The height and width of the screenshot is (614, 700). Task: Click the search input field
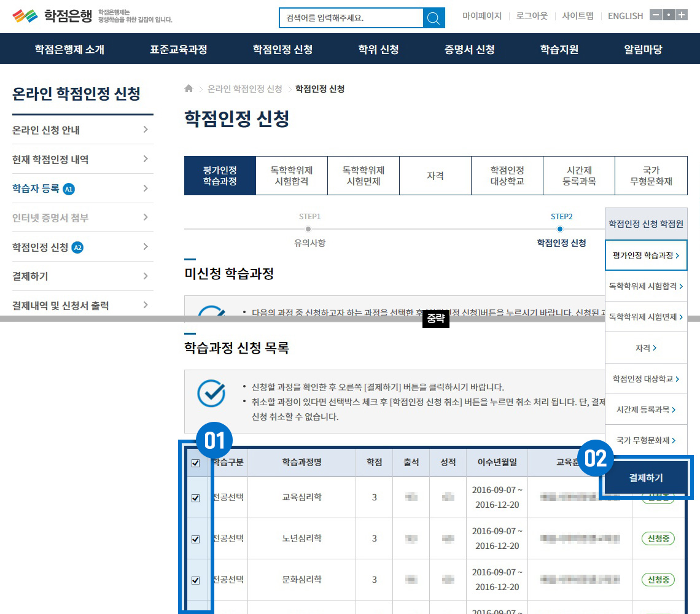[351, 18]
